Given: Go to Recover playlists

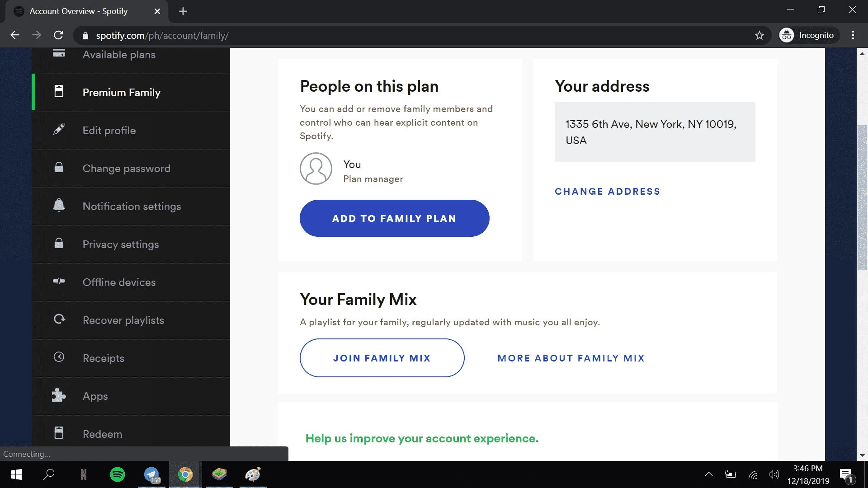Looking at the screenshot, I should click(x=131, y=320).
